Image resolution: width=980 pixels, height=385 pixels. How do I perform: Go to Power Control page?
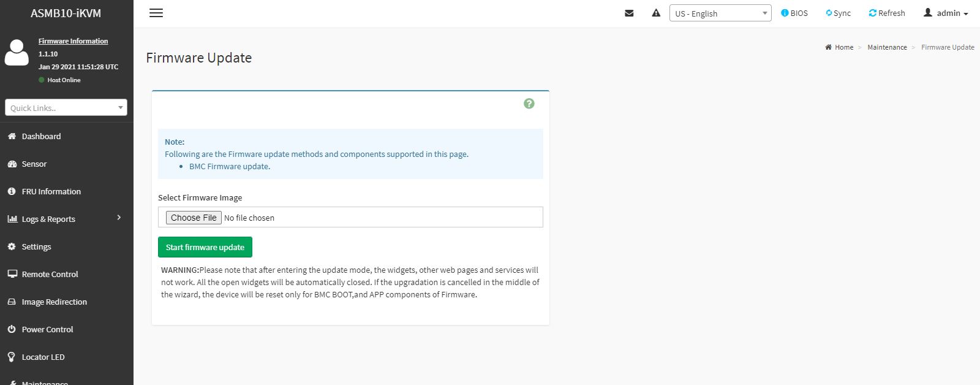47,329
